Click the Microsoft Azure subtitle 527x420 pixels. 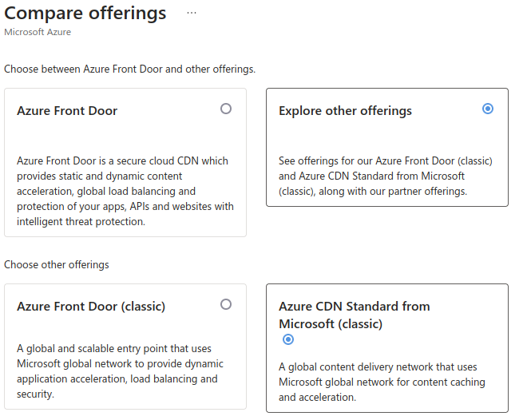(38, 32)
